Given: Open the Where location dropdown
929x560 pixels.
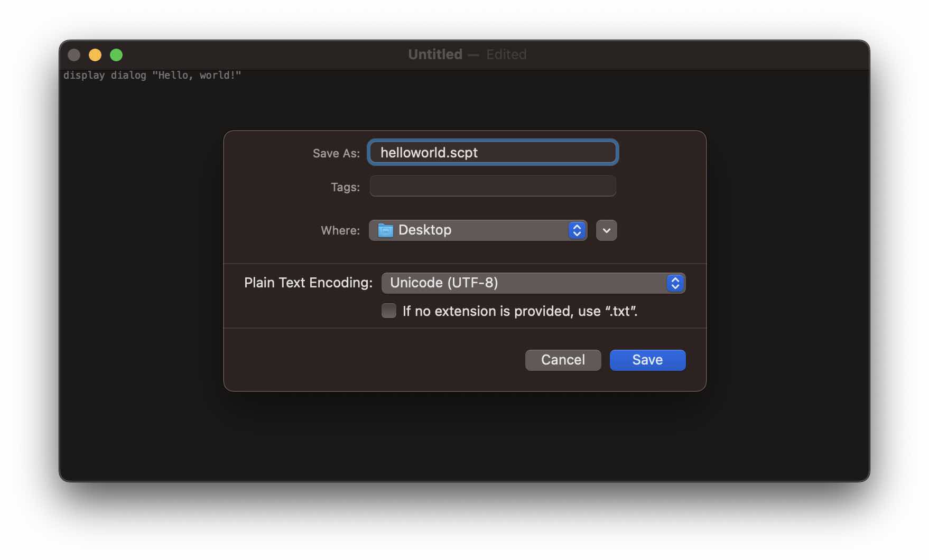Looking at the screenshot, I should pyautogui.click(x=477, y=230).
